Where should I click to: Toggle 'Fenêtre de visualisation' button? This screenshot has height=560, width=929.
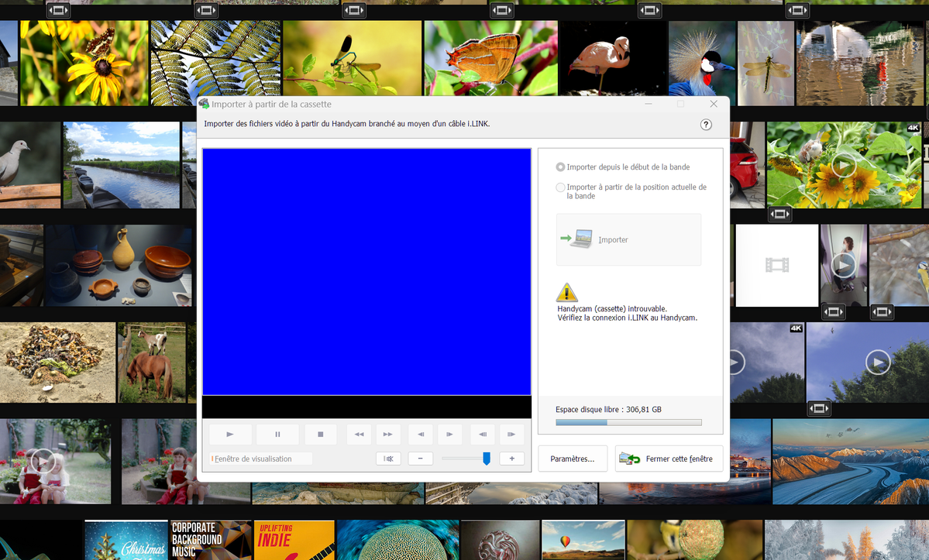click(260, 459)
